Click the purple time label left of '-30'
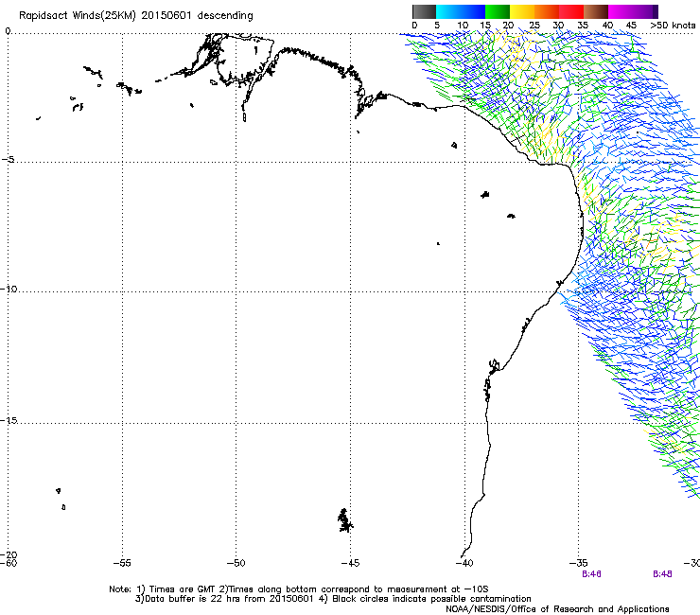The width and height of the screenshot is (700, 615). point(662,574)
